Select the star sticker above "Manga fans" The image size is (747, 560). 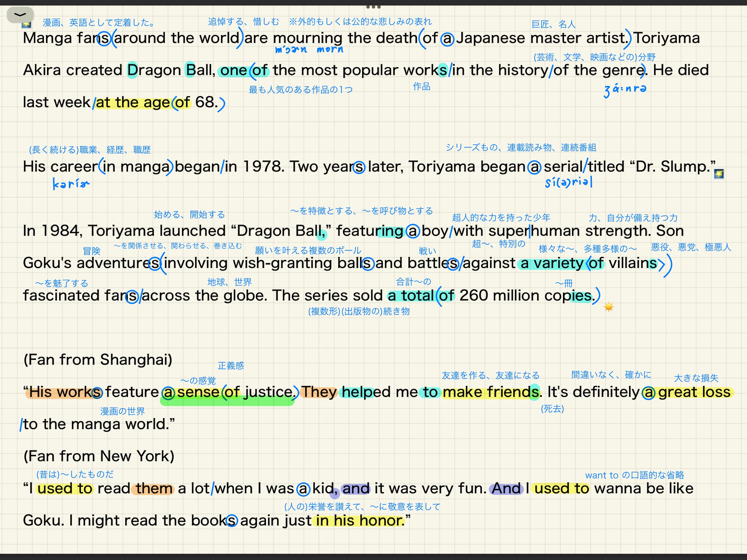click(x=26, y=24)
